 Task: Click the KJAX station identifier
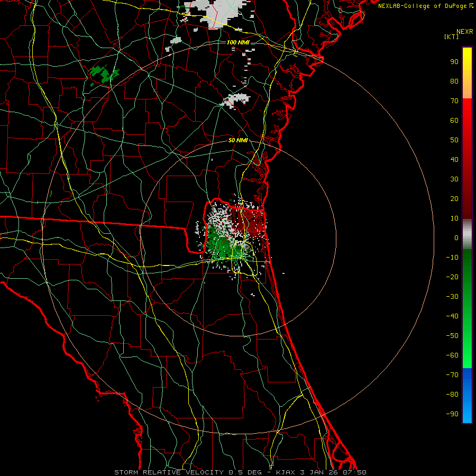[x=286, y=472]
